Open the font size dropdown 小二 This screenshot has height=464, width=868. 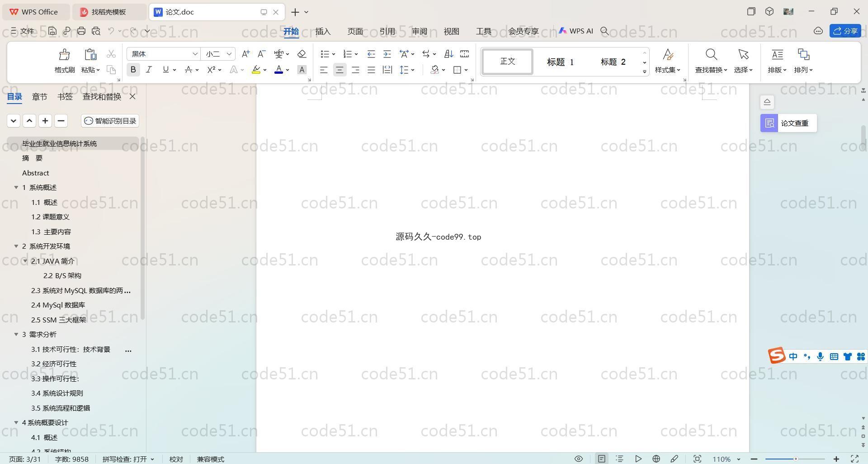point(229,54)
